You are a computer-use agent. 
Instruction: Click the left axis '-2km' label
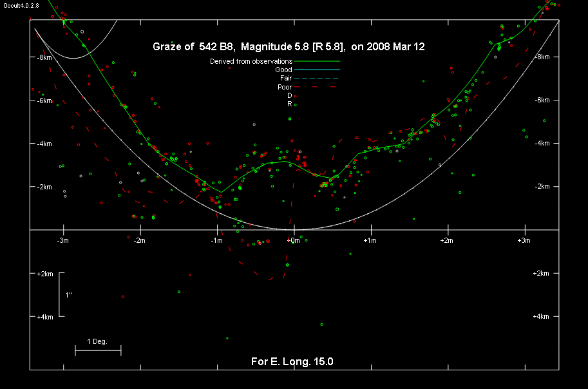[x=44, y=187]
